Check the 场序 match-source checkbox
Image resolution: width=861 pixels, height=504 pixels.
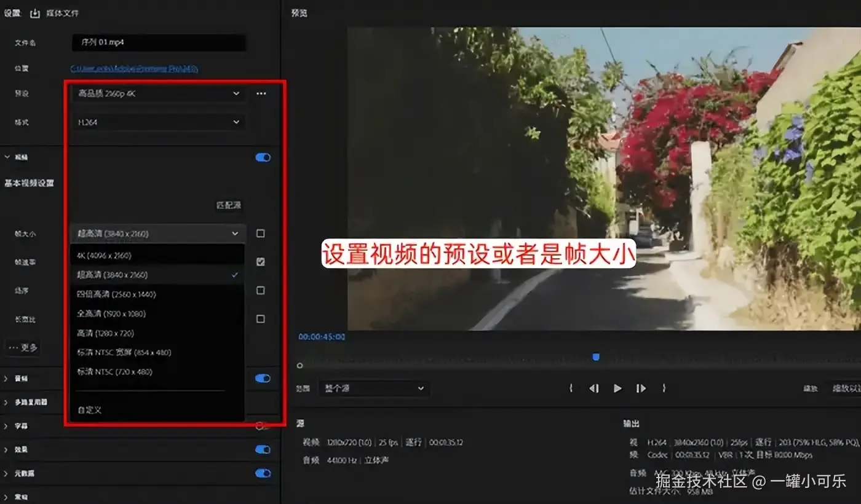click(261, 290)
